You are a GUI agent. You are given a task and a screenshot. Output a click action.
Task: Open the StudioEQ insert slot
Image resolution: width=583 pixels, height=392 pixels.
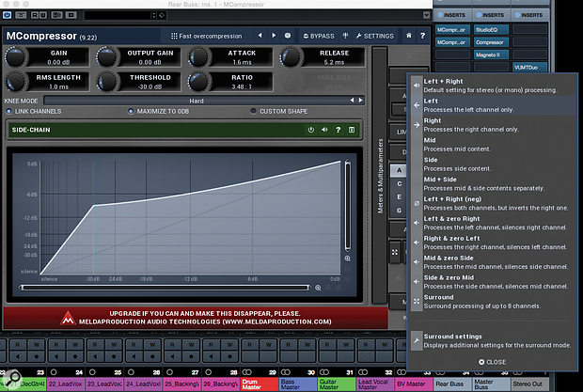click(x=491, y=30)
